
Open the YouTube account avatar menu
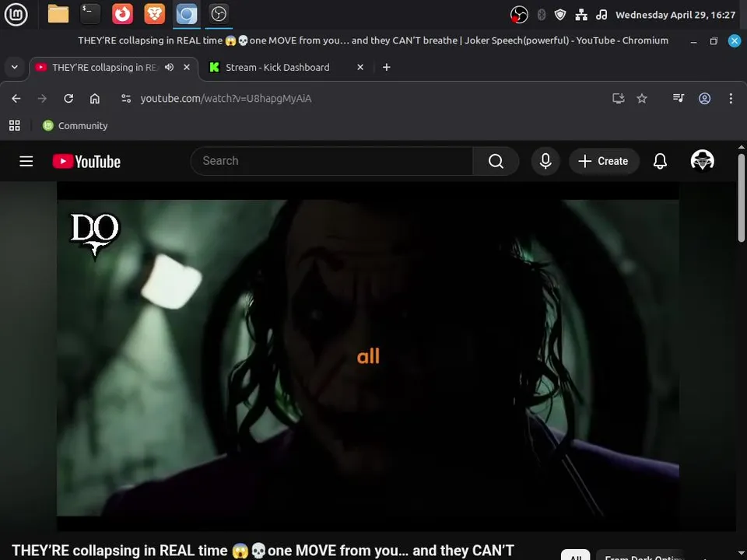[702, 160]
